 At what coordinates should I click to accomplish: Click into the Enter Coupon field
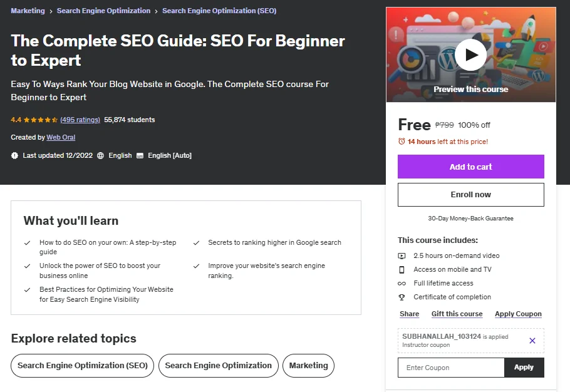click(x=451, y=368)
